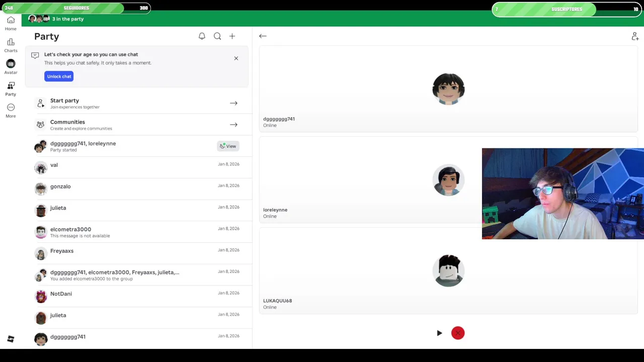Viewport: 644px width, 362px height.
Task: Click the search magnifier icon
Action: 217,36
